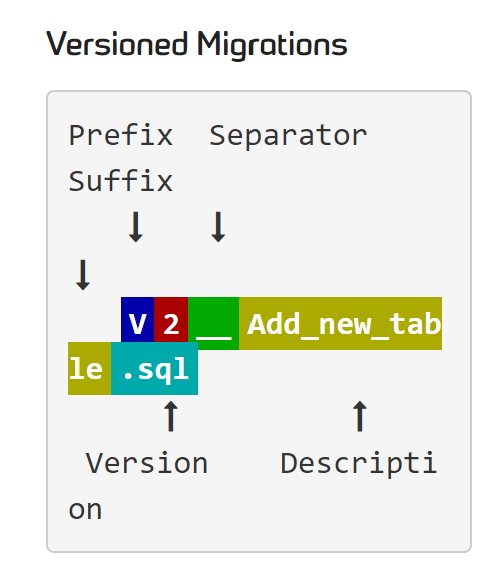Click the blue V prefix block
The image size is (500, 582).
(137, 323)
